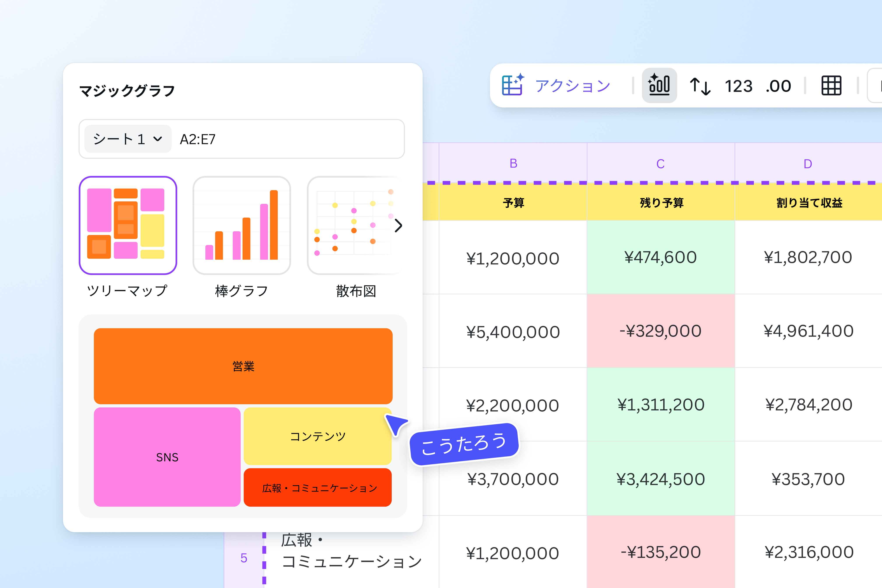Choose the 棒グラフ chart thumbnail

241,225
